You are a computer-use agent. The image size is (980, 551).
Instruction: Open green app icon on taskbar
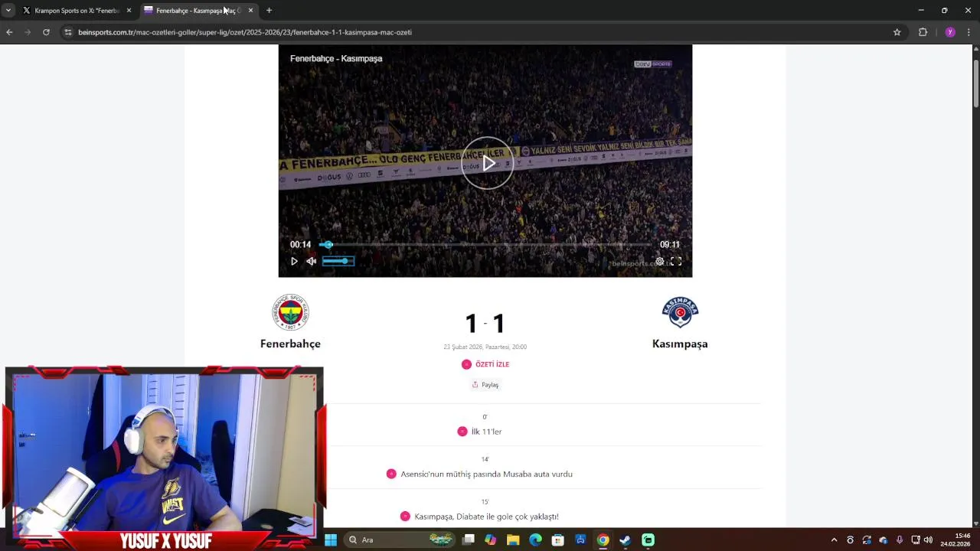[648, 540]
